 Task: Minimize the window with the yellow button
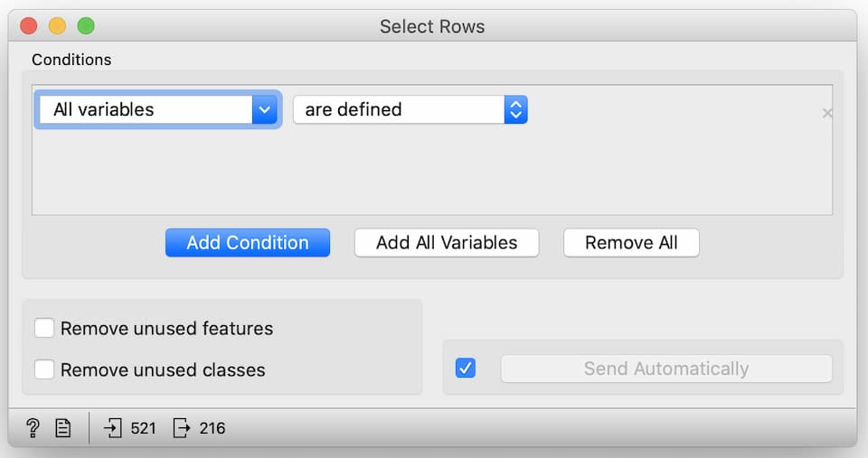coord(57,26)
